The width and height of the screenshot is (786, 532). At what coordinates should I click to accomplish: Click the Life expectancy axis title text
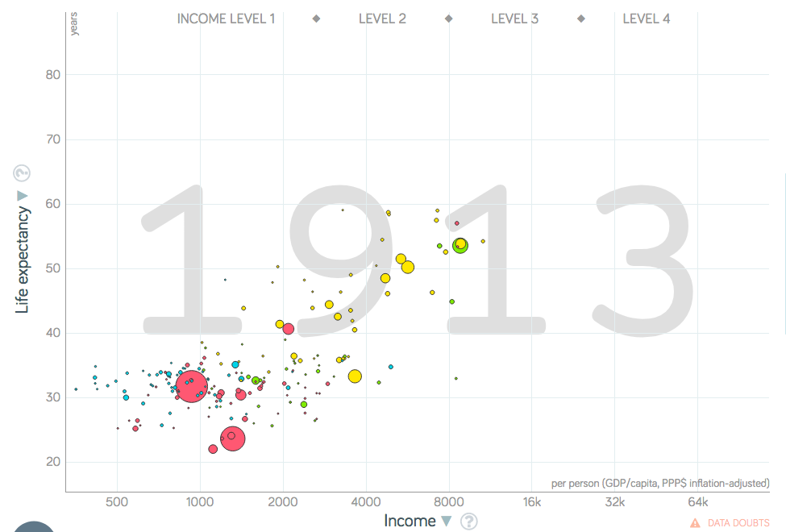[x=23, y=260]
